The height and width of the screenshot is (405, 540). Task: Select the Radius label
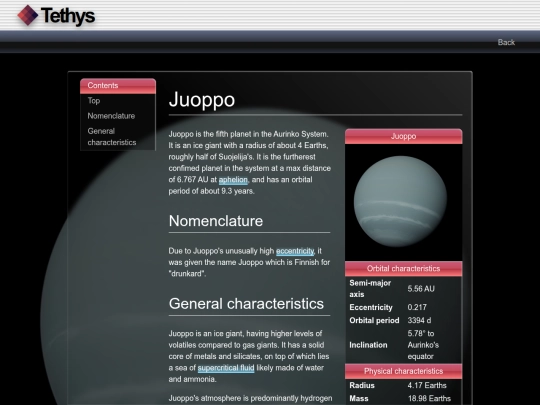(362, 385)
